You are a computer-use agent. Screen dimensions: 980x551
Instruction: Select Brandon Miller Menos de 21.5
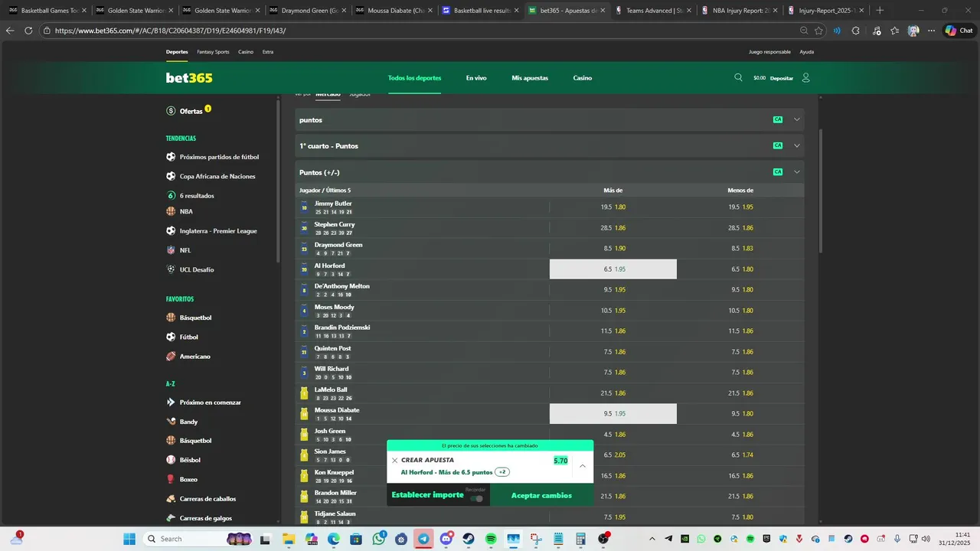[740, 496]
